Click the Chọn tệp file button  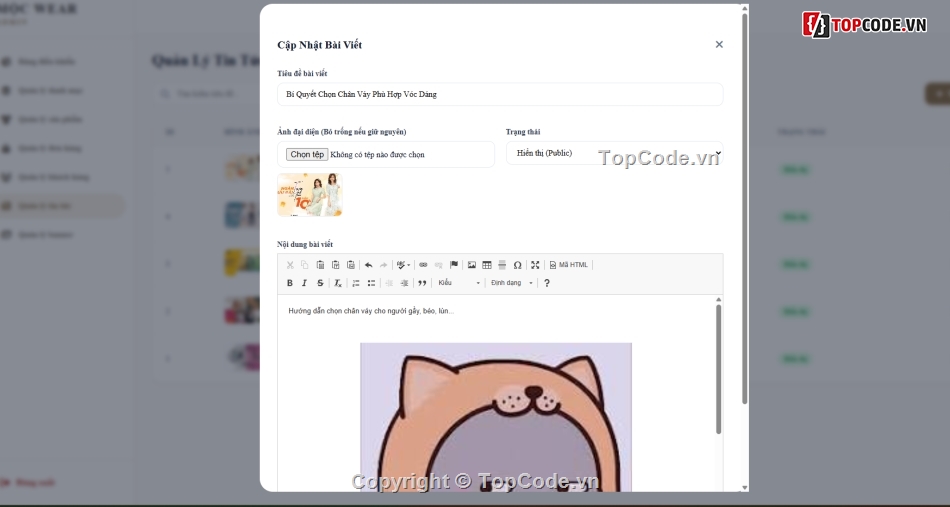[x=307, y=154]
